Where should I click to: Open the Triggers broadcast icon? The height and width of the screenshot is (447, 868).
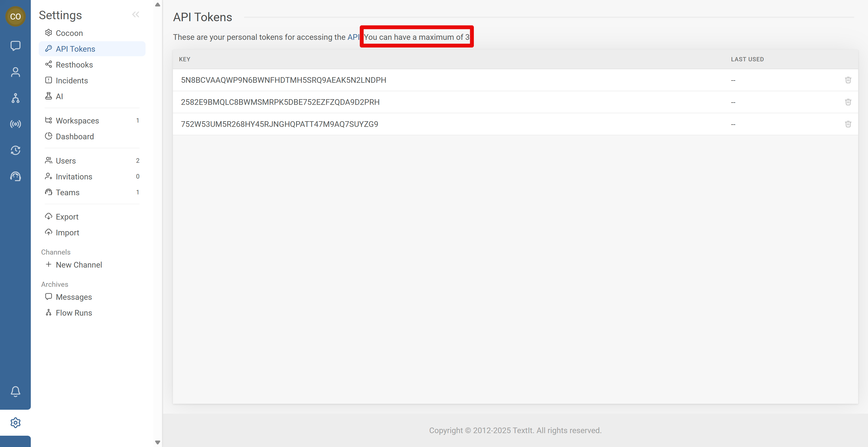pyautogui.click(x=15, y=124)
